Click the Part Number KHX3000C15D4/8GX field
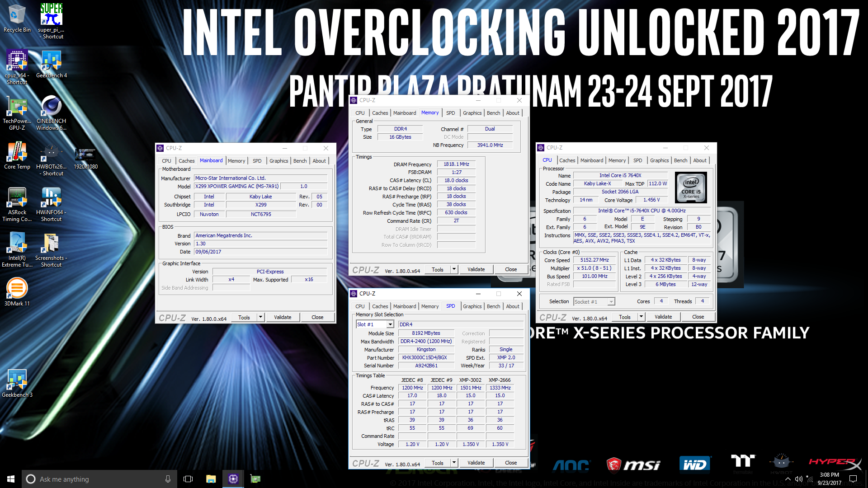Image resolution: width=868 pixels, height=488 pixels. [426, 357]
